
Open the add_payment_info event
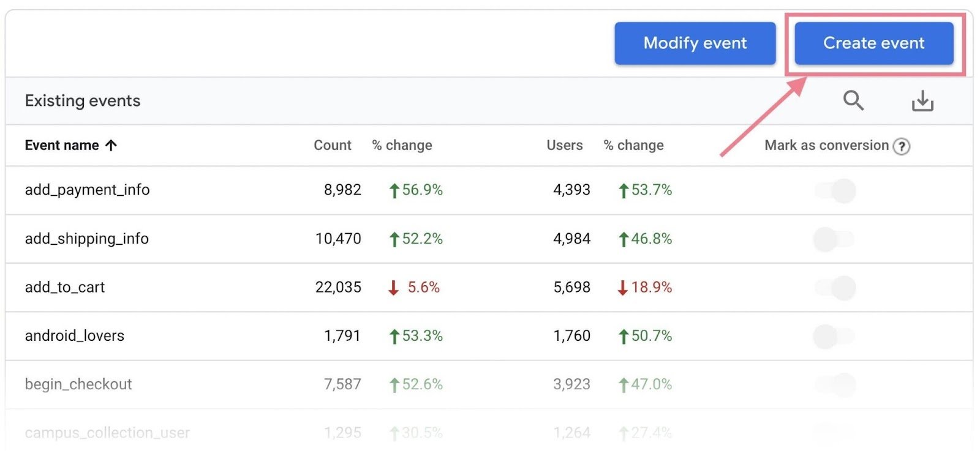click(x=87, y=190)
